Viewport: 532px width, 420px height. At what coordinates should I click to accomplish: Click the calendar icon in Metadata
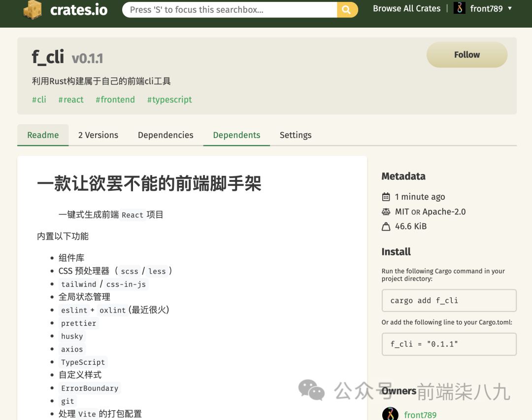coord(386,197)
